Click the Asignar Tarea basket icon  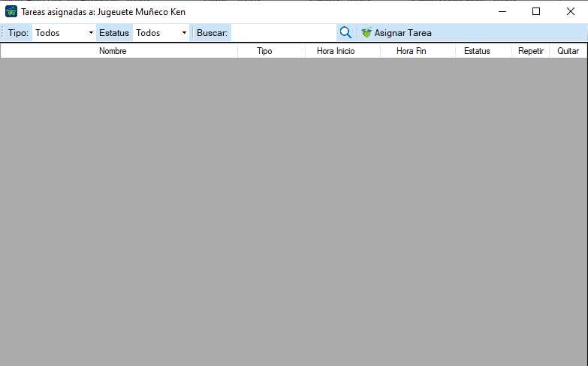(366, 32)
